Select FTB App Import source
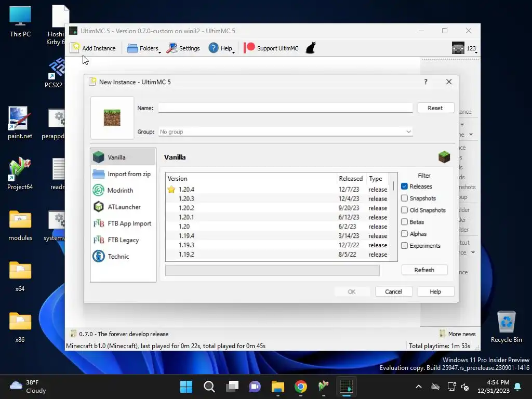This screenshot has width=532, height=399. tap(123, 223)
